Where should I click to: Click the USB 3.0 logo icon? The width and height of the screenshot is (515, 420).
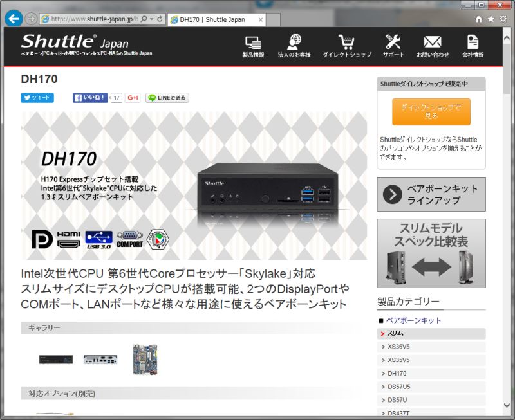99,239
